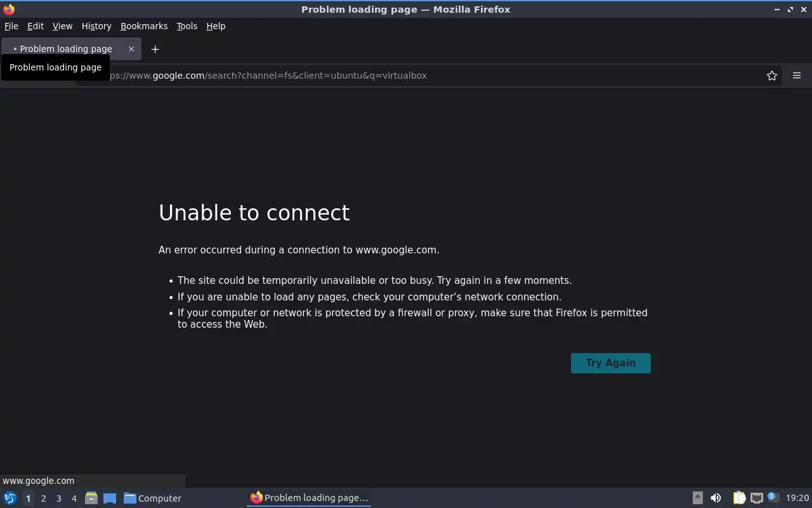
Task: Open the Edit menu
Action: tap(36, 26)
